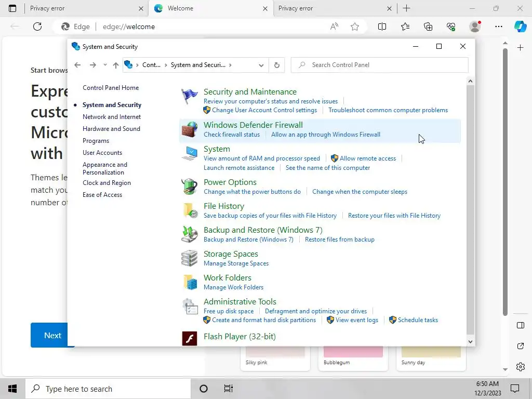Expand the address bar history dropdown
Viewport: 532px width, 399px height.
pos(261,65)
